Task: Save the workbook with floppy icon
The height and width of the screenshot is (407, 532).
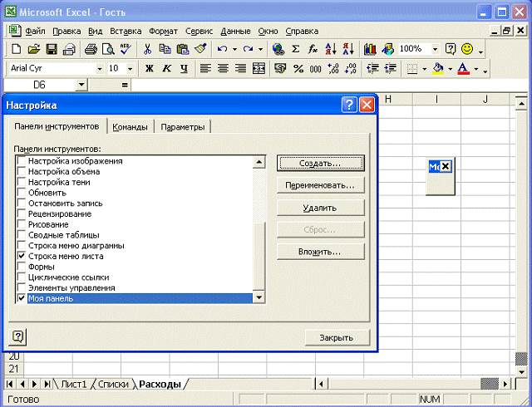Action: [52, 50]
